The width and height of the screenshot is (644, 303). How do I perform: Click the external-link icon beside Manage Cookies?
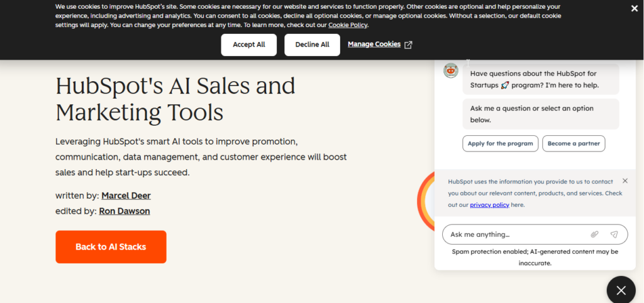coord(408,45)
